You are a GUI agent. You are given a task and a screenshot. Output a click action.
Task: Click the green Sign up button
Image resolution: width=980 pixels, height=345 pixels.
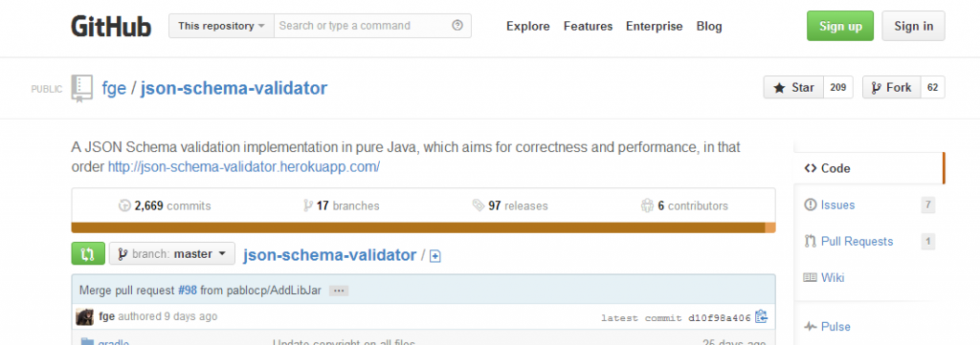(x=840, y=26)
